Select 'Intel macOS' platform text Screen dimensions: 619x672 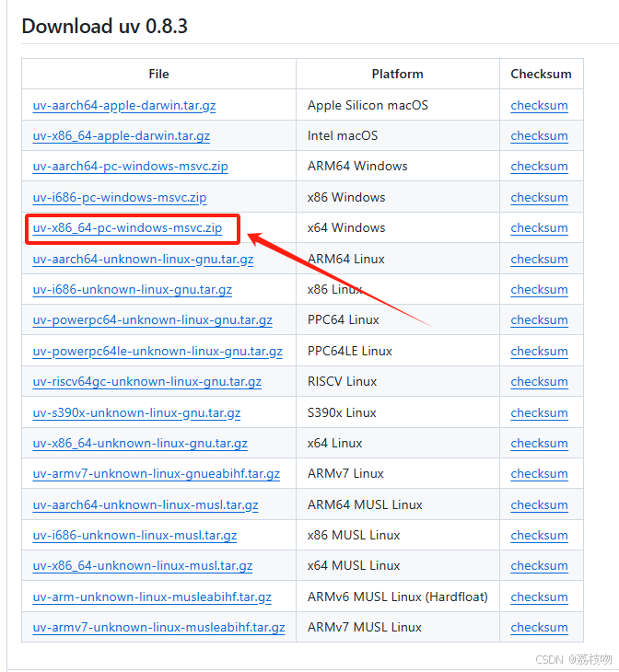click(x=343, y=136)
